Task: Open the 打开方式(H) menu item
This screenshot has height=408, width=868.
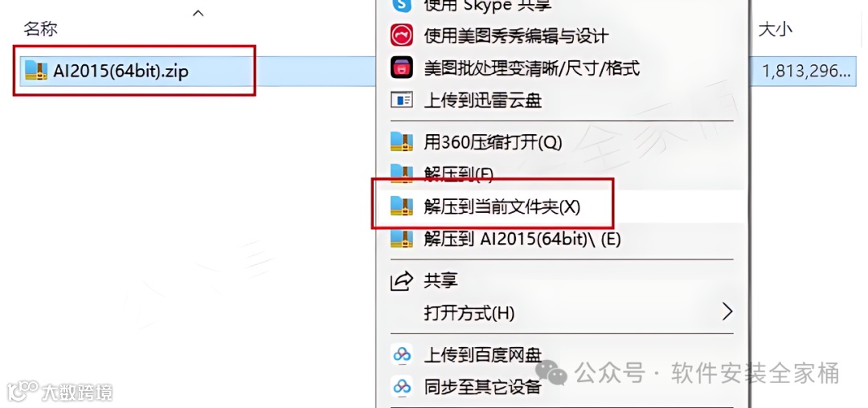Action: click(x=469, y=313)
